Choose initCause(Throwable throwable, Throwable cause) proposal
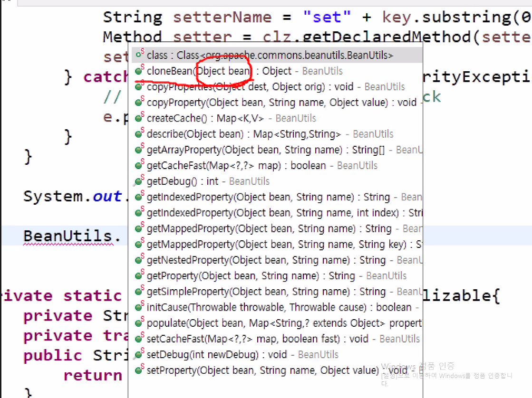Viewport: 532px width, 398px height. pyautogui.click(x=277, y=307)
